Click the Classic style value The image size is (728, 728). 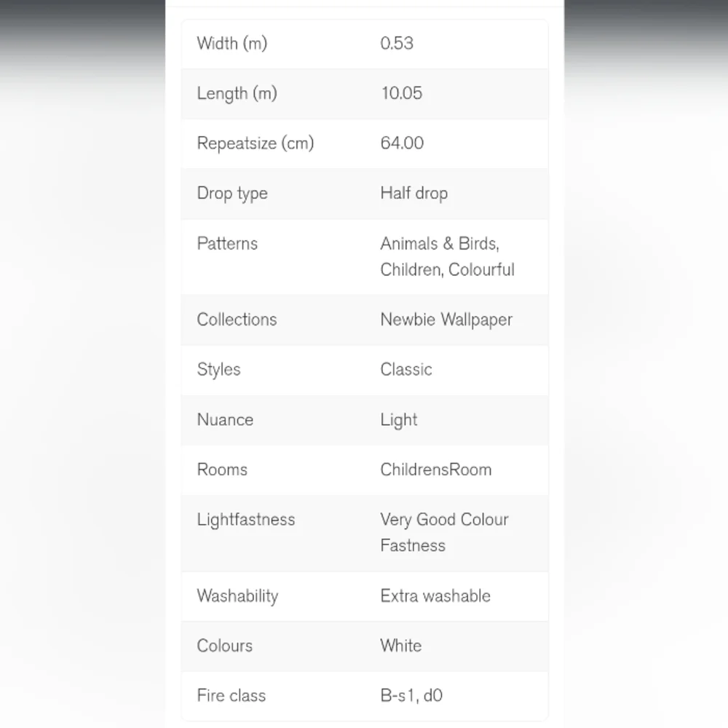coord(406,370)
